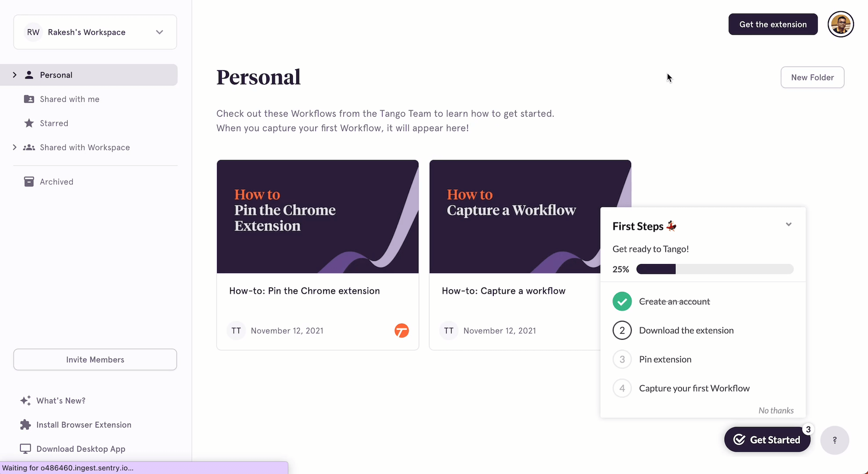Open the help question mark icon

click(835, 440)
